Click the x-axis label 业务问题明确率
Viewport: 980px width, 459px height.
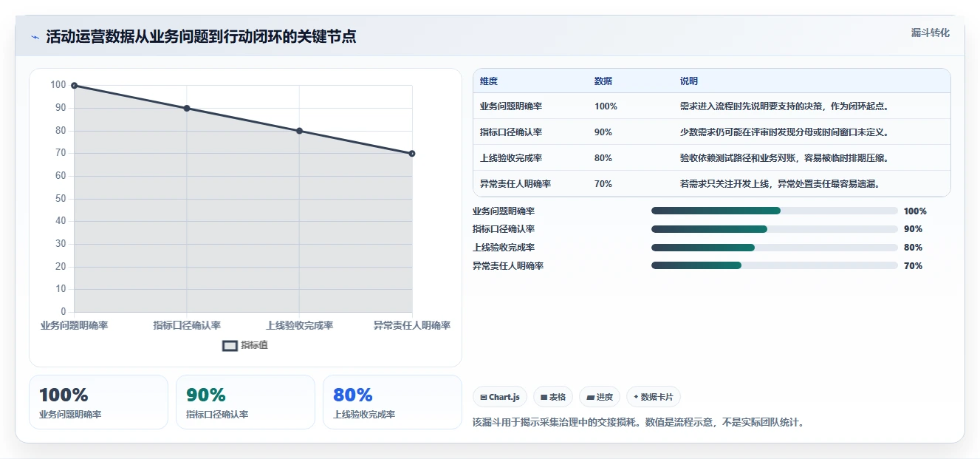click(74, 326)
